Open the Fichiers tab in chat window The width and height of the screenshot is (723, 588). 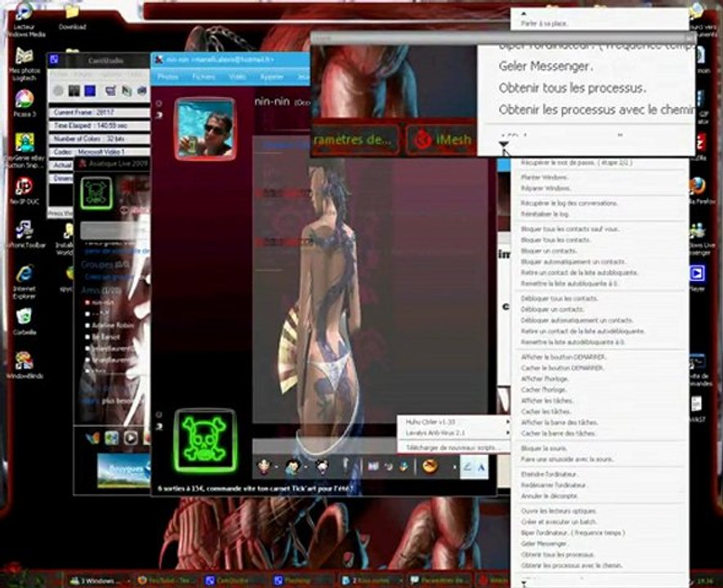(x=203, y=77)
